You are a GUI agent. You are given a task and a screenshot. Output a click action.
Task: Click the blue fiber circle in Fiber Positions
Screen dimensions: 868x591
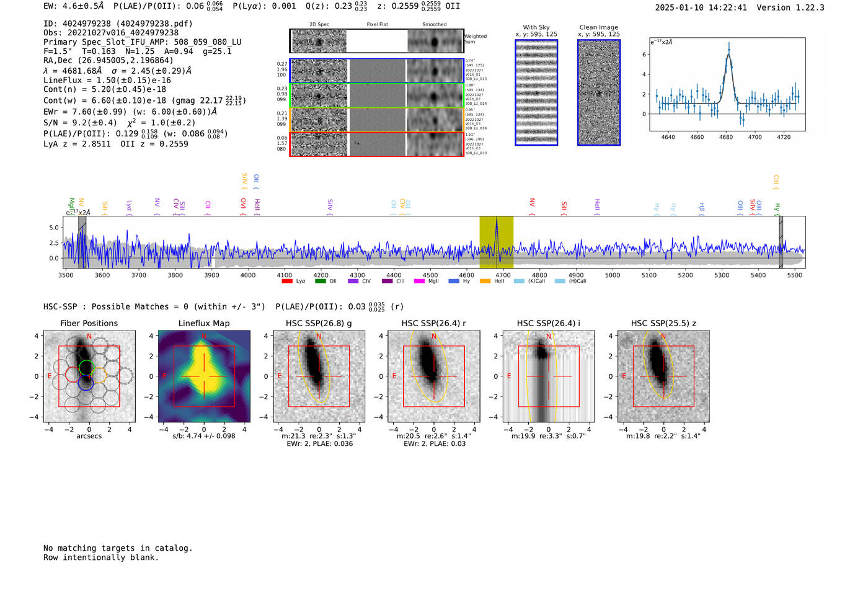tap(86, 383)
